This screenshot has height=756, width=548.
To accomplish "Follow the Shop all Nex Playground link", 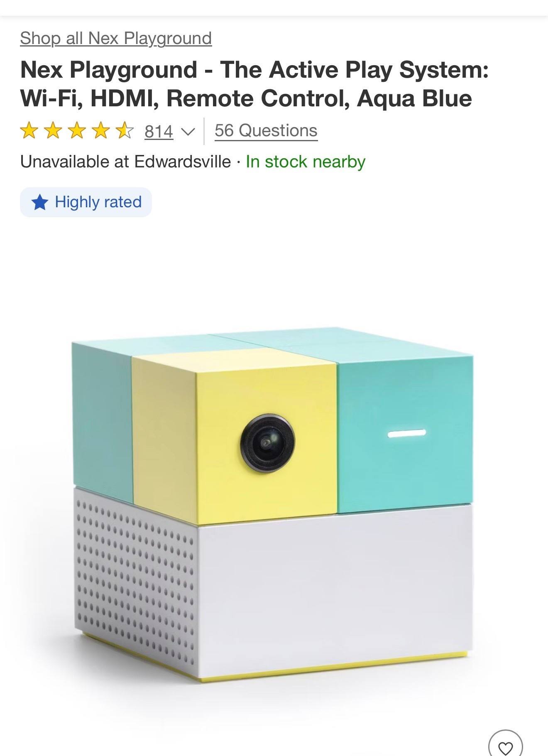I will pyautogui.click(x=116, y=38).
